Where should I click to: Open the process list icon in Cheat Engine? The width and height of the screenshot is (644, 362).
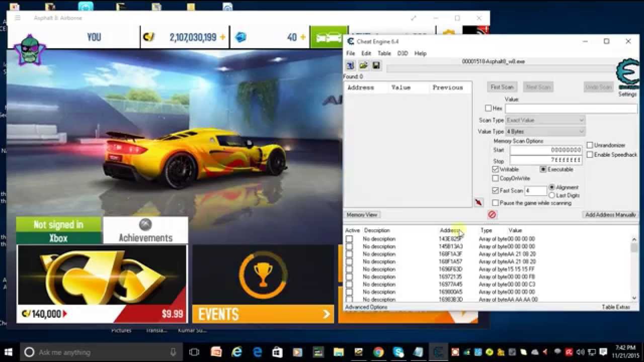click(351, 66)
